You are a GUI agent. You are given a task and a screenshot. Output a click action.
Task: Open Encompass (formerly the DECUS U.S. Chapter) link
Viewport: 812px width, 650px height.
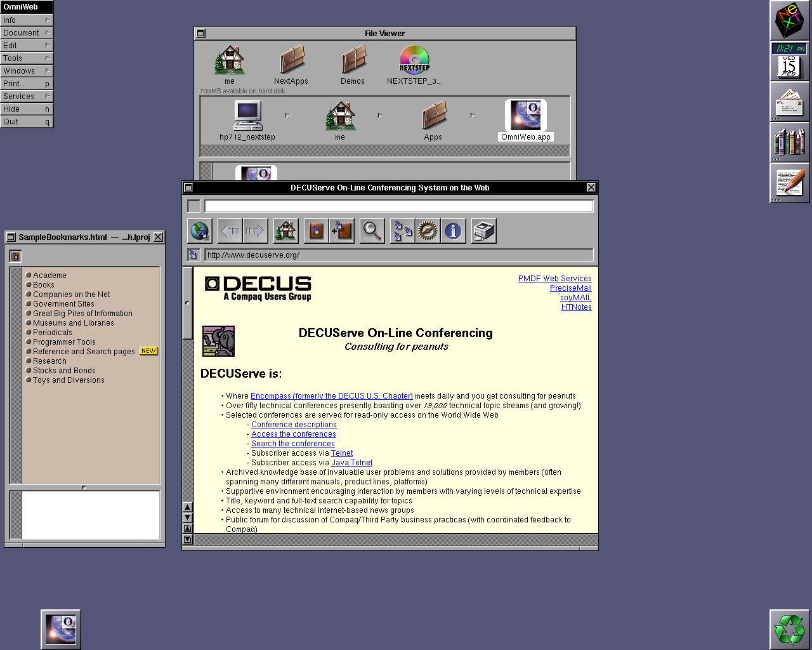pos(332,396)
